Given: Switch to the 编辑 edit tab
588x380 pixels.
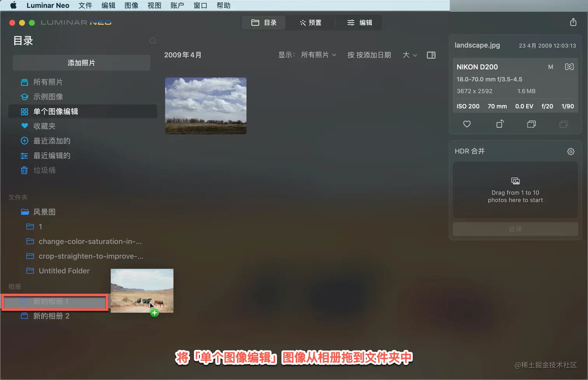Looking at the screenshot, I should (x=359, y=23).
